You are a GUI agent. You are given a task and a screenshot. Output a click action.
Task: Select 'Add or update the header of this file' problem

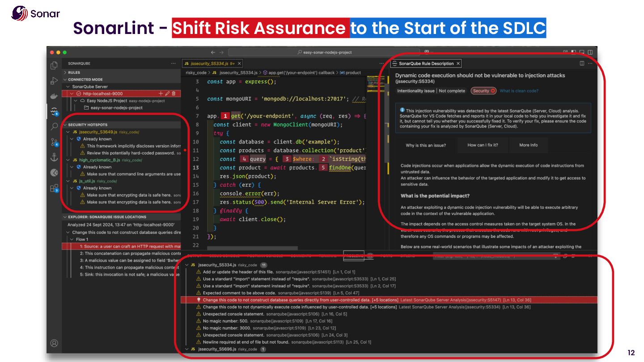(x=389, y=272)
